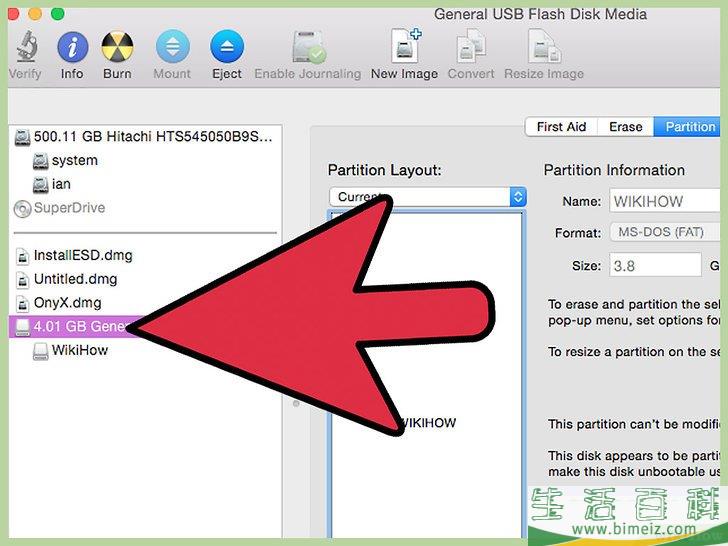Viewport: 728px width, 546px height.
Task: Click the Resize Image icon
Action: click(543, 48)
